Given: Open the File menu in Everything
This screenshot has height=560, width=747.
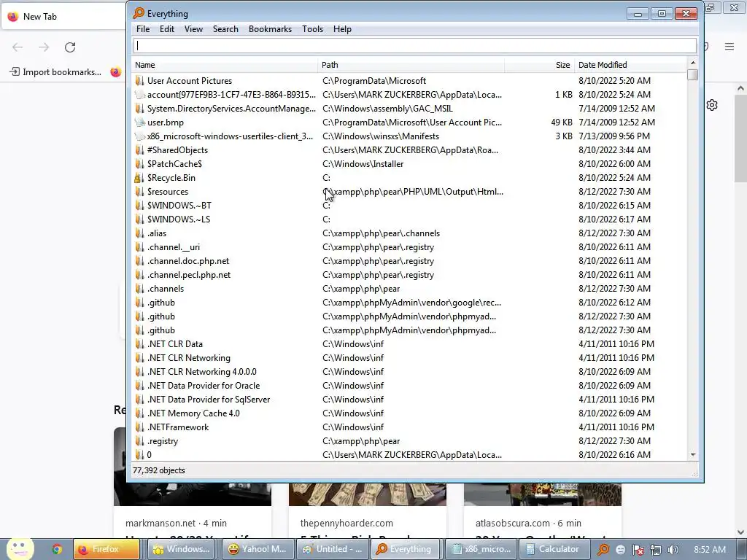Looking at the screenshot, I should (x=143, y=29).
